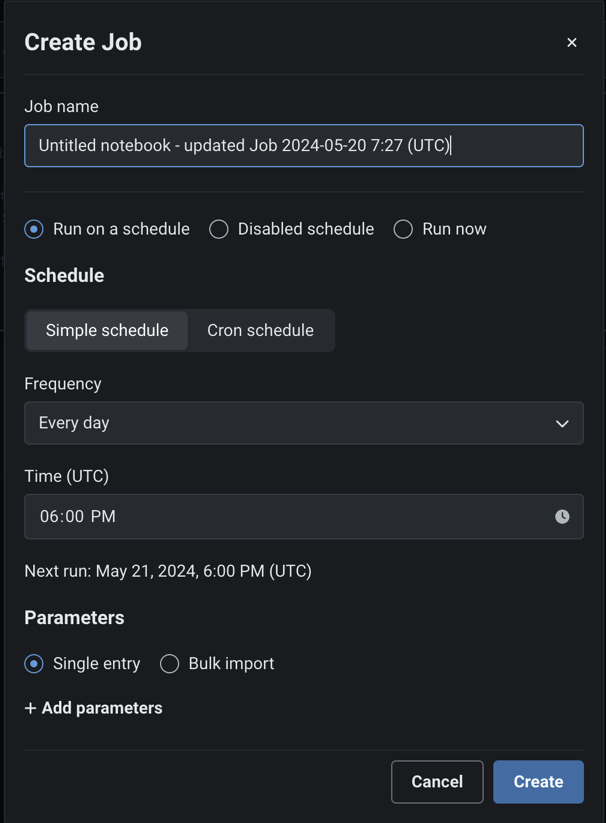Screen dimensions: 606x823
Task: Click the Next run date text
Action: 168,571
